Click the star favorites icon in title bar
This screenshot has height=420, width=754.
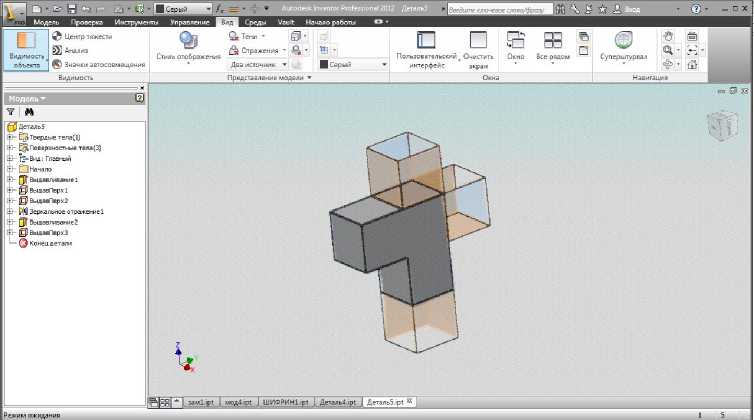603,9
